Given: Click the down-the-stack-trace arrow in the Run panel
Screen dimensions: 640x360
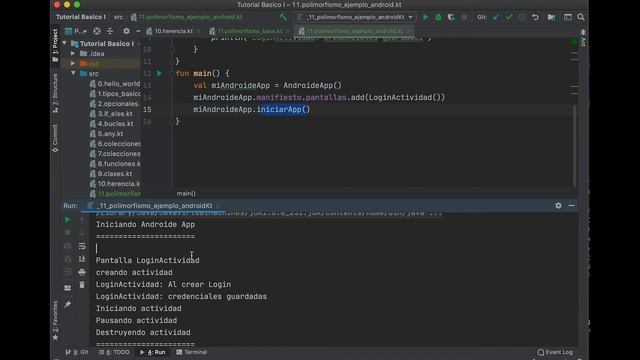Looking at the screenshot, I should pyautogui.click(x=82, y=233).
